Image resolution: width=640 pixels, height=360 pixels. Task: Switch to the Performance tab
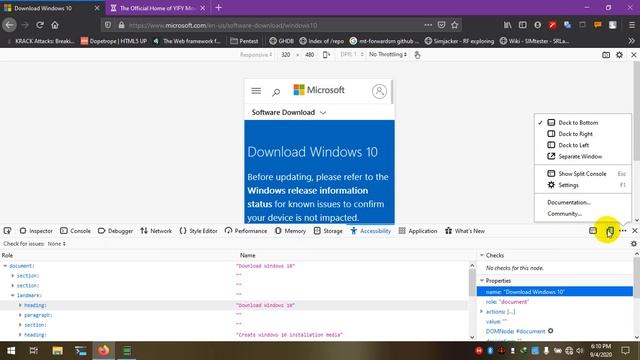pyautogui.click(x=246, y=231)
